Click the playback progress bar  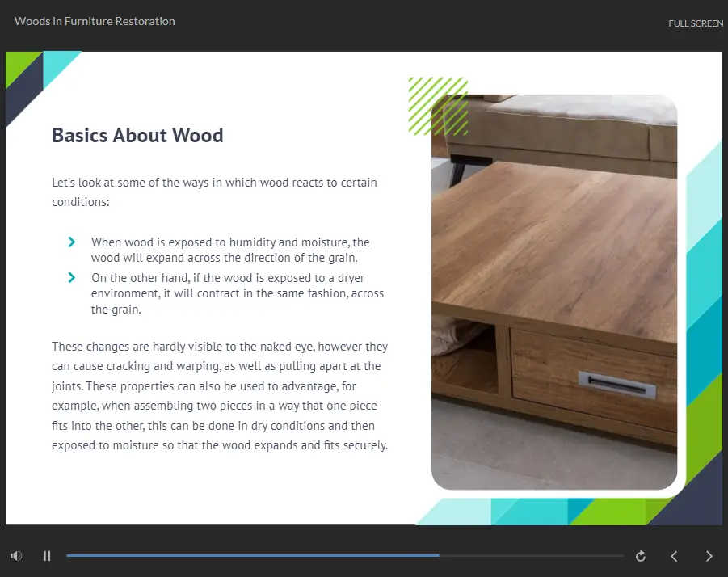344,555
